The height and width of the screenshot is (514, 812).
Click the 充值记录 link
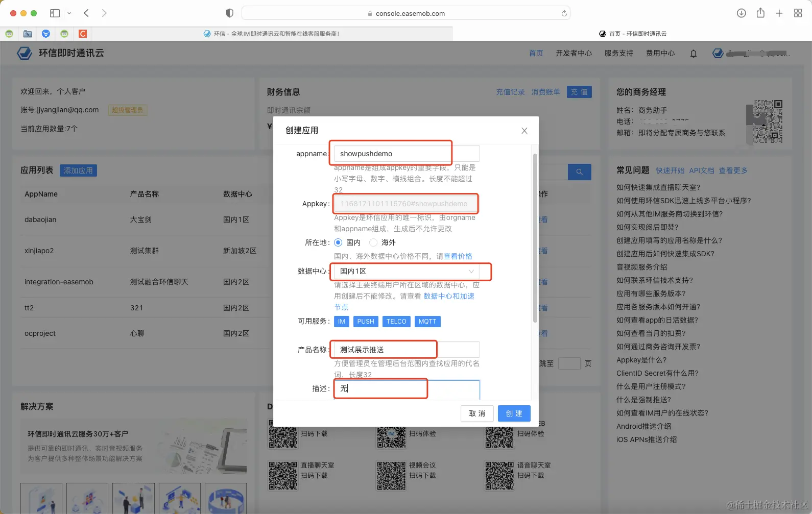[511, 92]
